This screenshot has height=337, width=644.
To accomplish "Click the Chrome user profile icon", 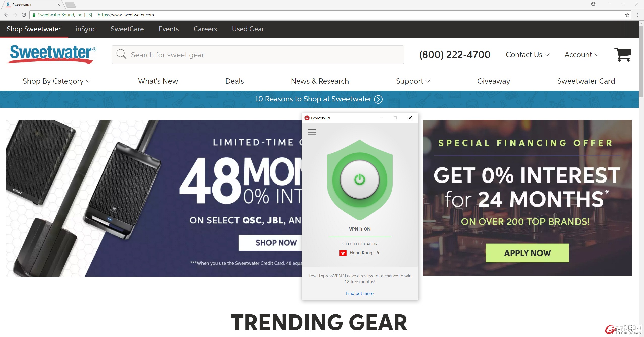I will [x=593, y=4].
